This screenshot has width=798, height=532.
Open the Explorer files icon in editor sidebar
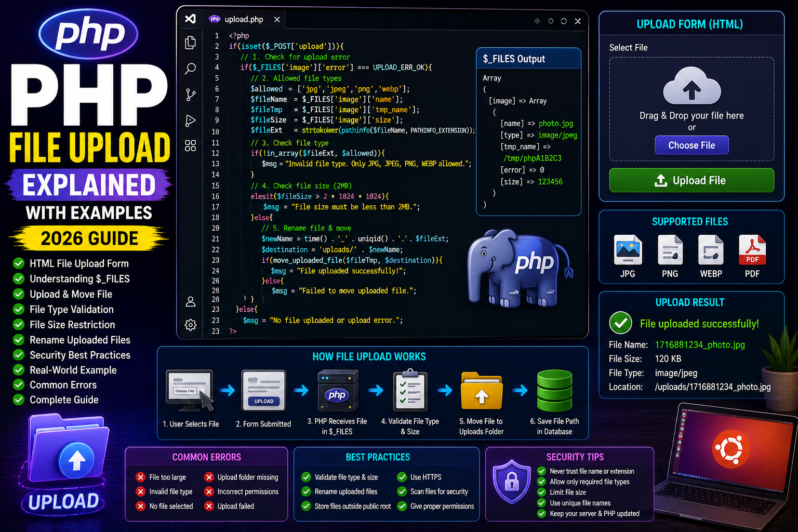pyautogui.click(x=191, y=43)
